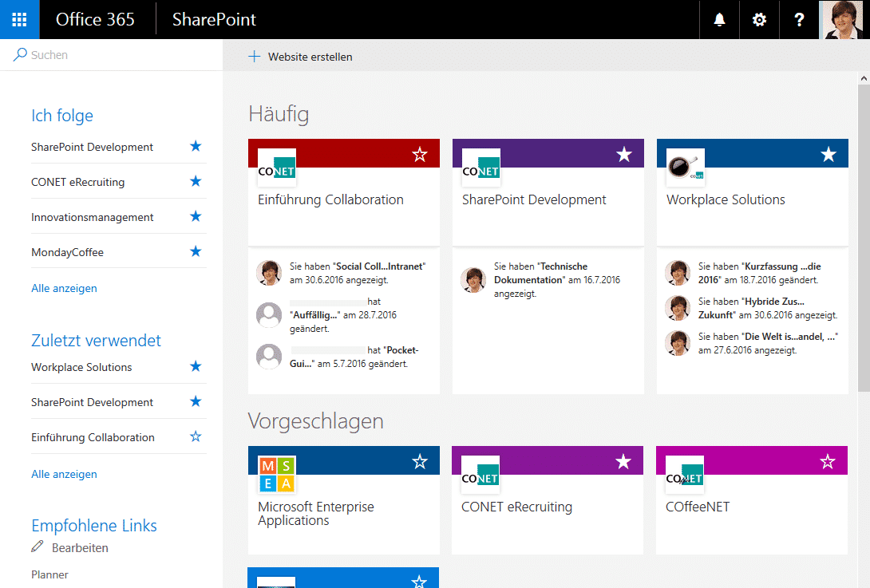Click Website erstellen to create a site
This screenshot has height=588, width=870.
pos(310,57)
